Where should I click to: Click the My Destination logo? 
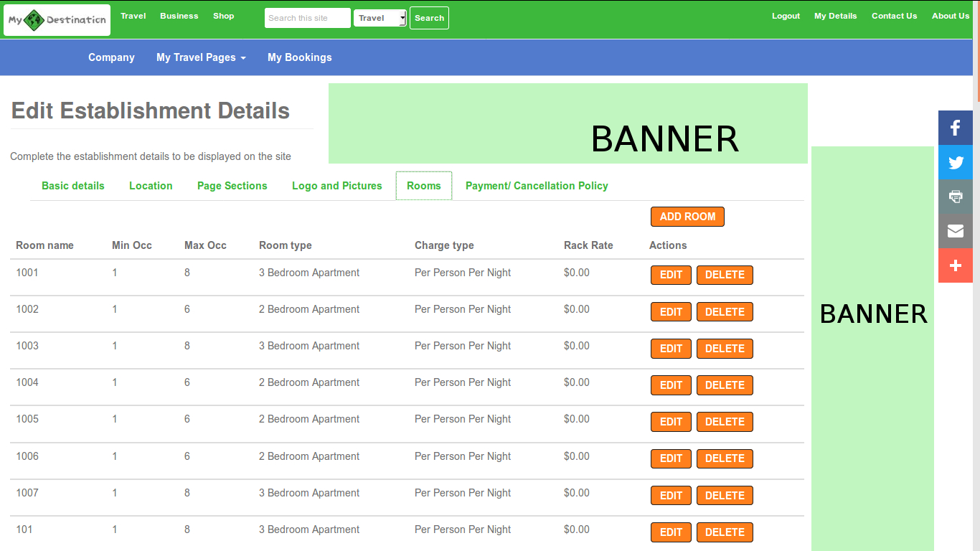pyautogui.click(x=57, y=20)
